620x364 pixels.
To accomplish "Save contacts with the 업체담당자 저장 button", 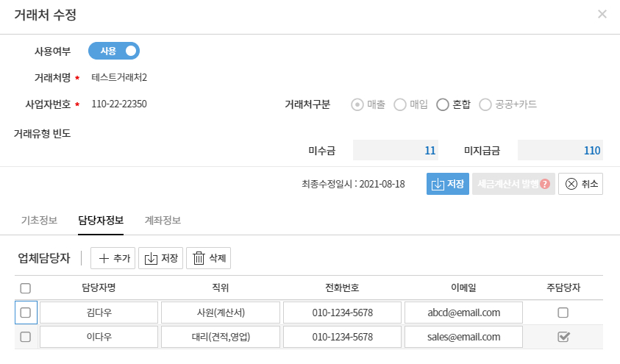I will click(x=160, y=258).
